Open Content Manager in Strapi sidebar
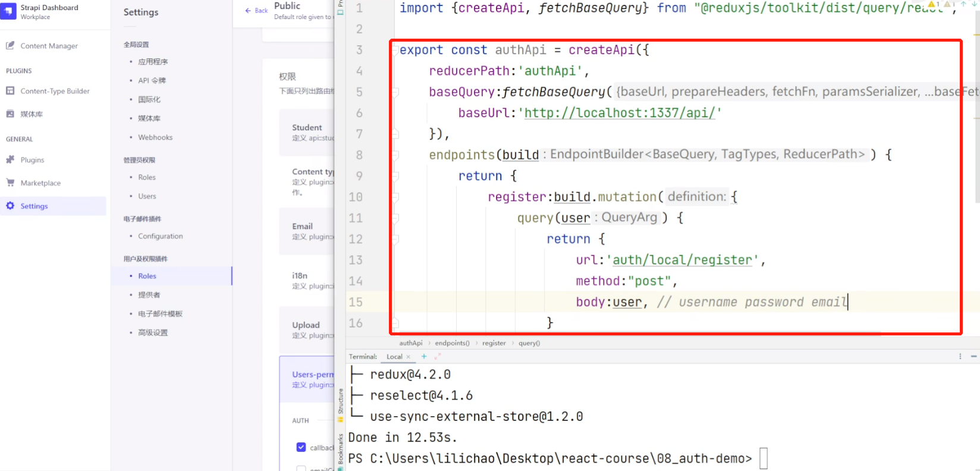 pos(49,46)
